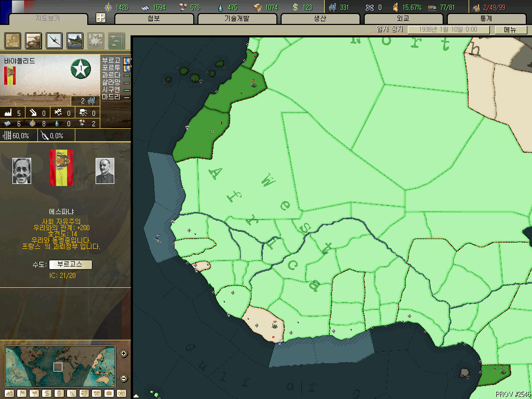Select the air units plane icon

click(54, 41)
